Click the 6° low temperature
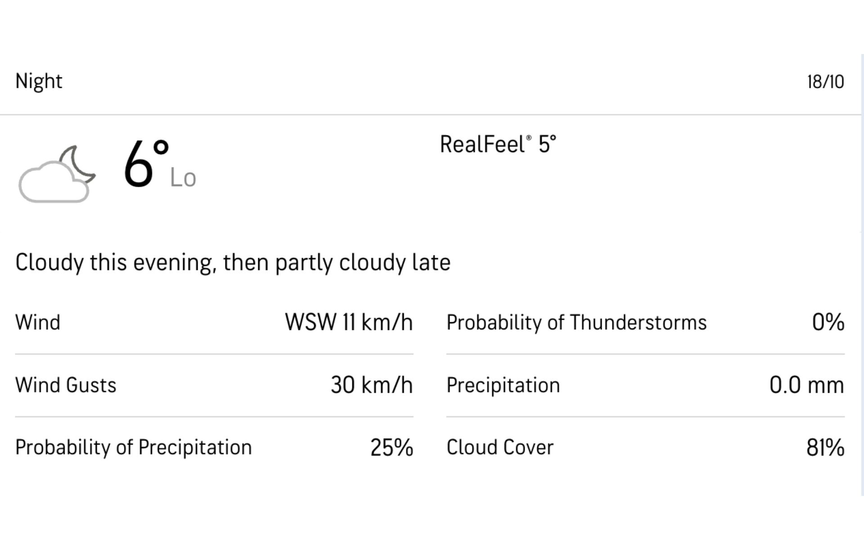 146,164
